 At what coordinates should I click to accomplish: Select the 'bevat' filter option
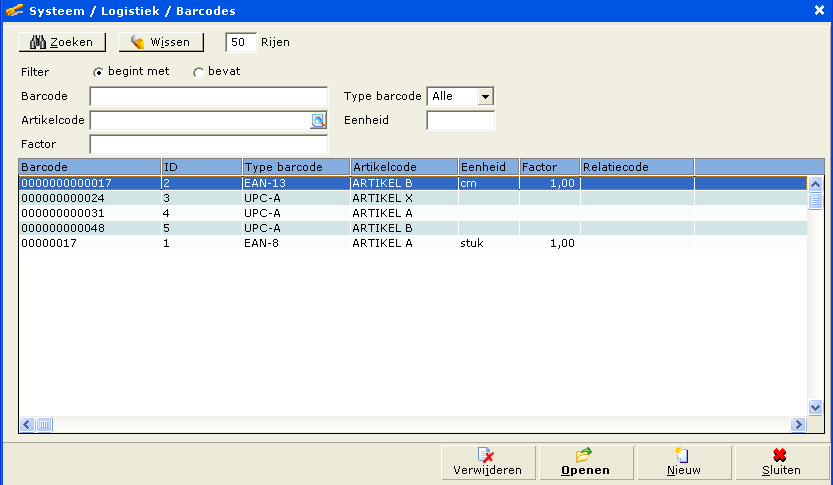[x=198, y=72]
